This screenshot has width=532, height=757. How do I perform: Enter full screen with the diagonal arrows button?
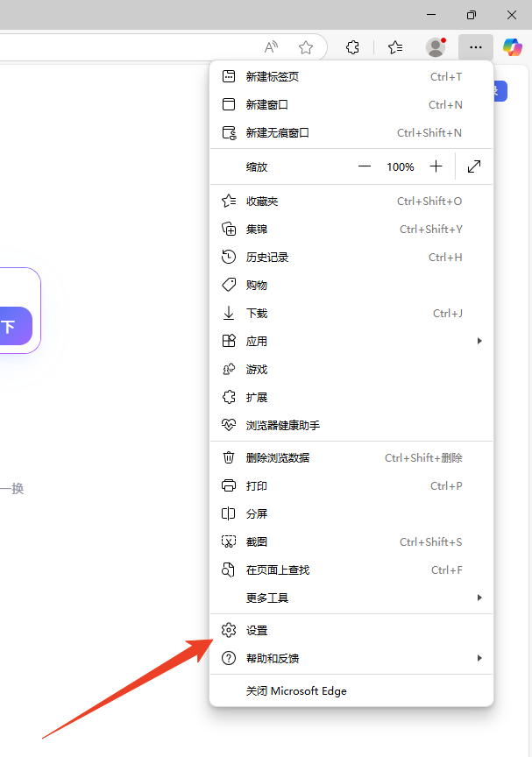pyautogui.click(x=474, y=166)
